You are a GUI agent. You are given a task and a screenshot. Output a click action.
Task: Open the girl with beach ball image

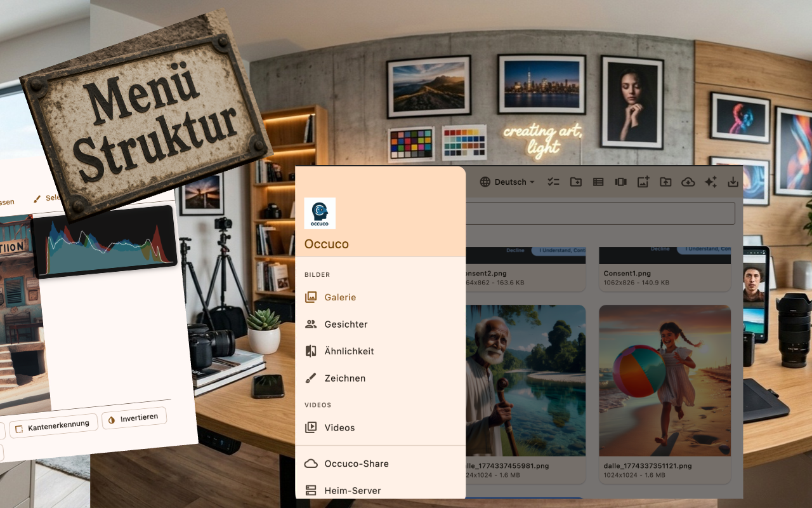[x=665, y=380]
